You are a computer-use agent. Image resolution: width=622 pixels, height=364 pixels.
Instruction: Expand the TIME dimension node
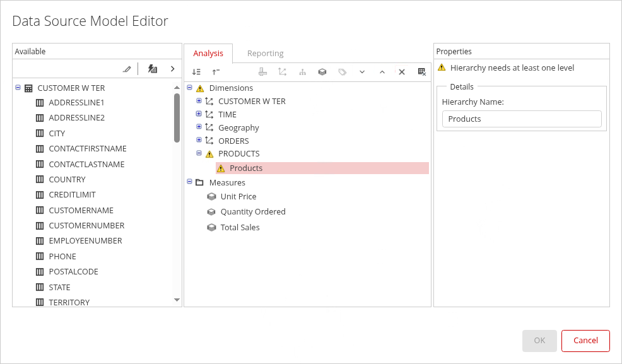199,114
